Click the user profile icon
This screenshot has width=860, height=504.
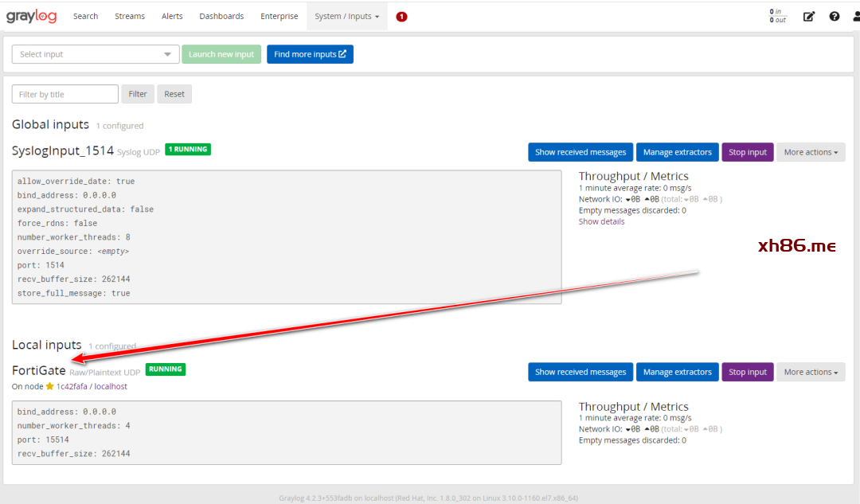coord(856,17)
